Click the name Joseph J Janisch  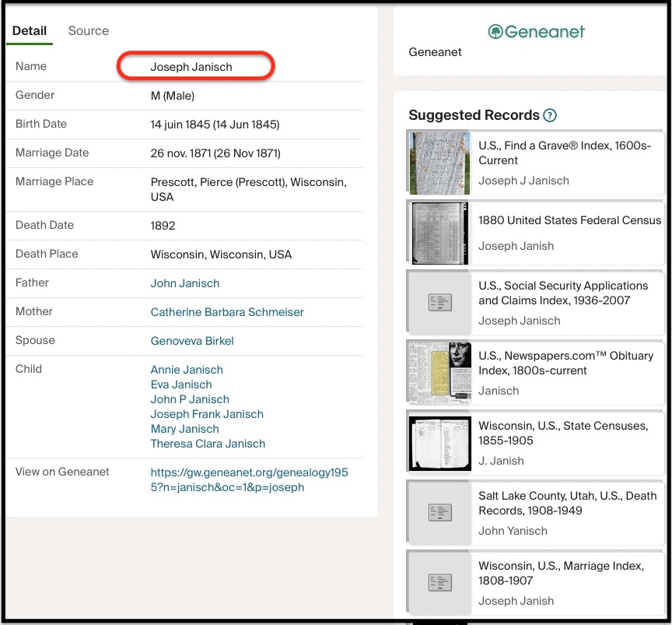click(523, 181)
